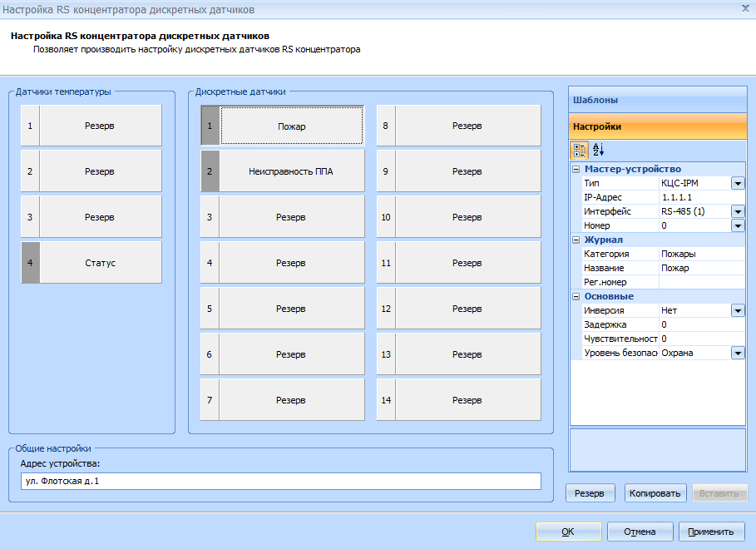Collapse the Мастер-устройство property group
Viewport: 756px width, 549px height.
pos(576,170)
